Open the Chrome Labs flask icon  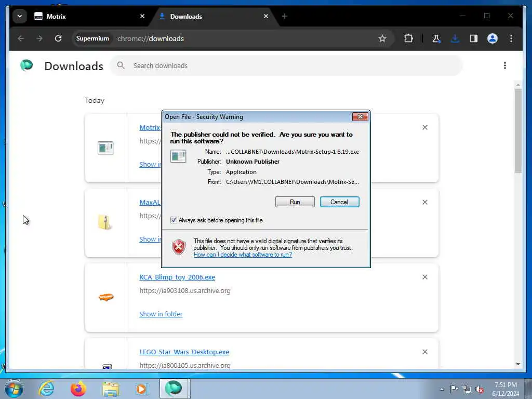pyautogui.click(x=436, y=38)
